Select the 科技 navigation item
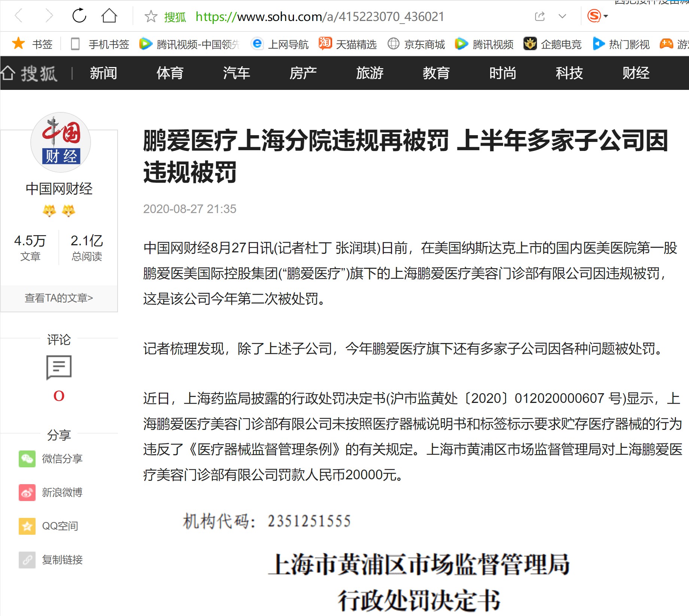Viewport: 689px width, 616px height. 569,73
